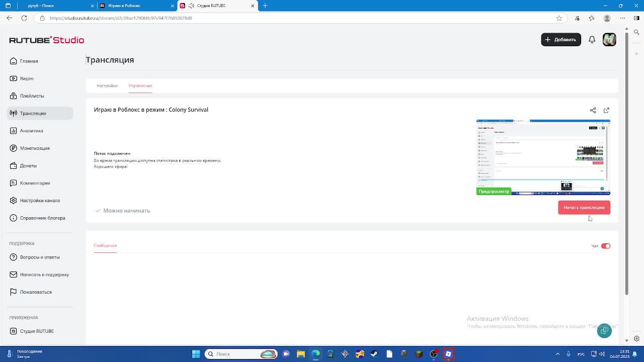Close the Студия RUTUBE browser tab
Screen dimensions: 644x362
[x=253, y=6]
